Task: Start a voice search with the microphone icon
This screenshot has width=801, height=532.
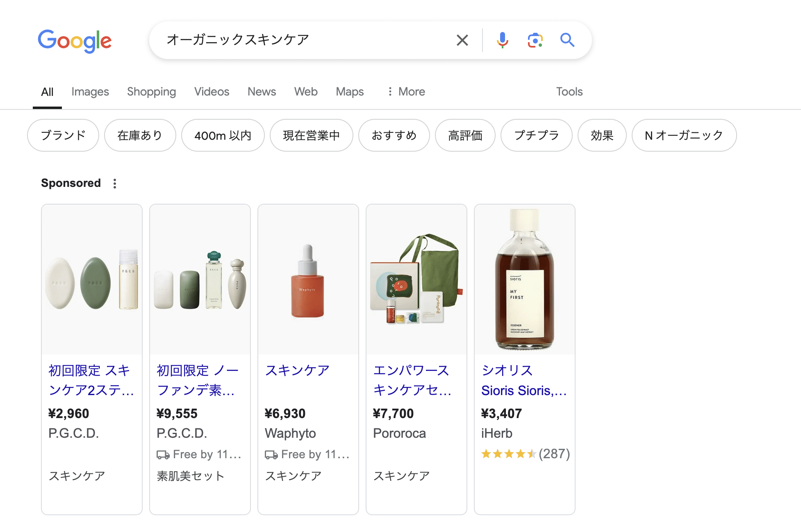Action: [502, 40]
